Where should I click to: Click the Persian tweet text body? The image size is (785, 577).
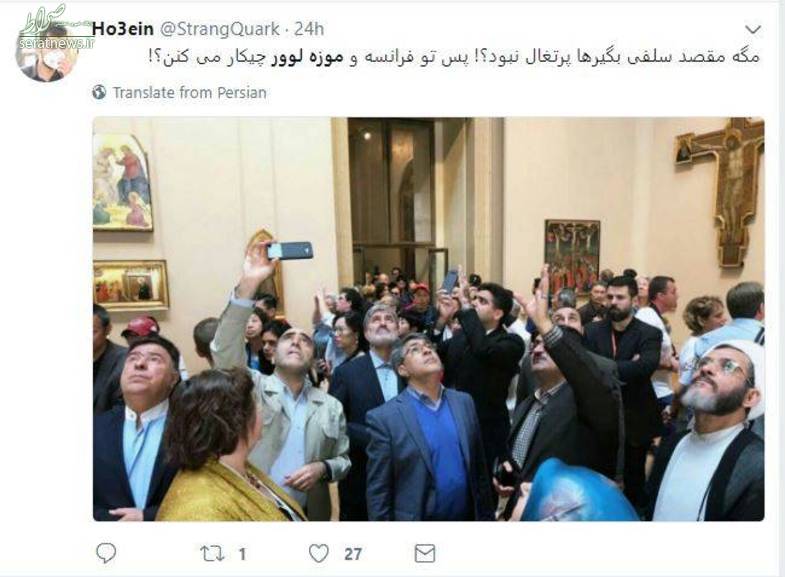[454, 57]
